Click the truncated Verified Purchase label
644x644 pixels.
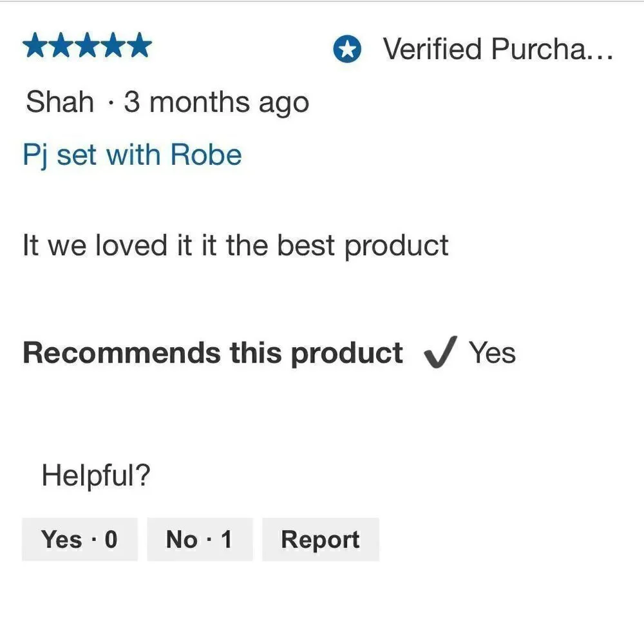pyautogui.click(x=497, y=50)
